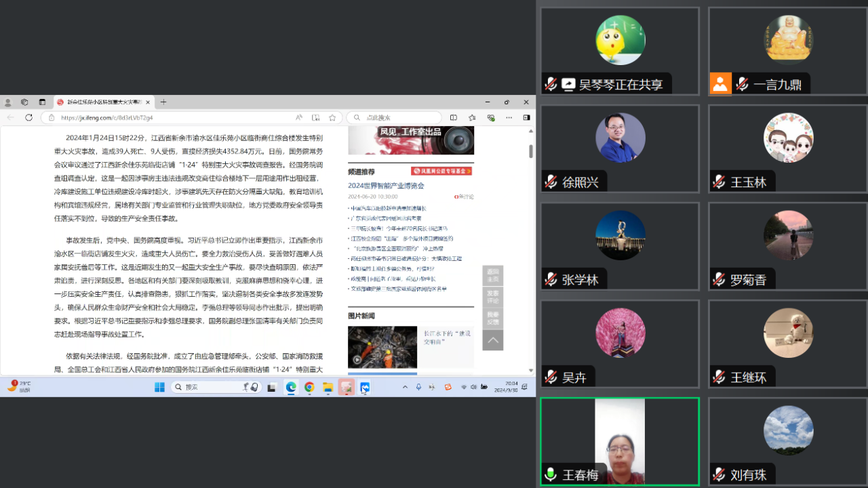Add page to favorites with star icon
Image resolution: width=868 pixels, height=488 pixels.
click(333, 117)
